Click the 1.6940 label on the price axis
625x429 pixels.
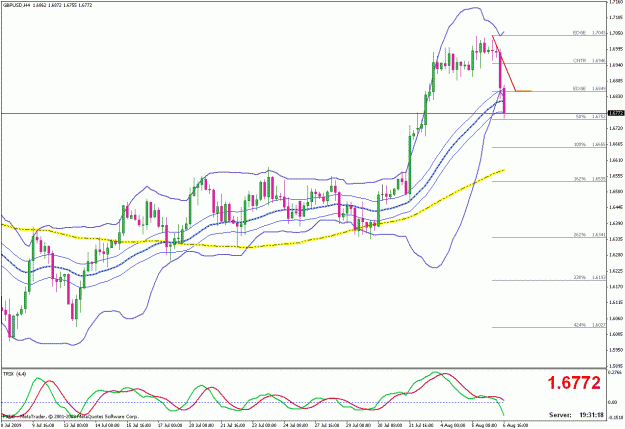(617, 65)
